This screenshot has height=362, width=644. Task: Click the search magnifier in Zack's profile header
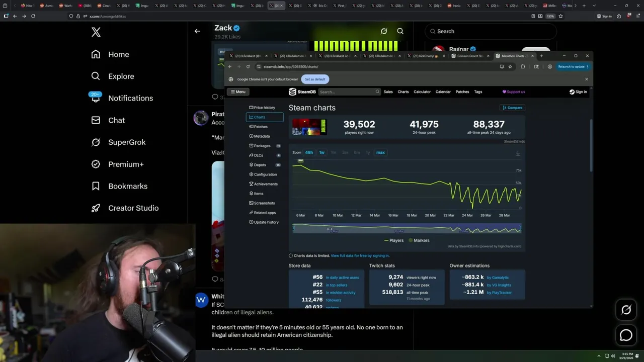(x=400, y=31)
